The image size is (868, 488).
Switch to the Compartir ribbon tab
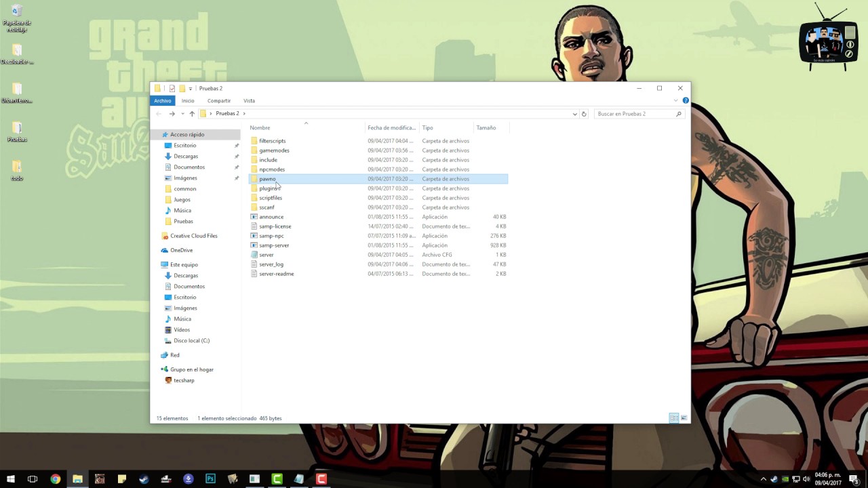219,100
